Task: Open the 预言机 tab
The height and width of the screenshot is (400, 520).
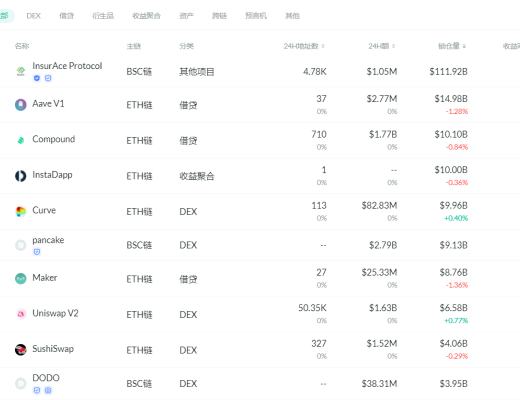Action: click(x=256, y=16)
